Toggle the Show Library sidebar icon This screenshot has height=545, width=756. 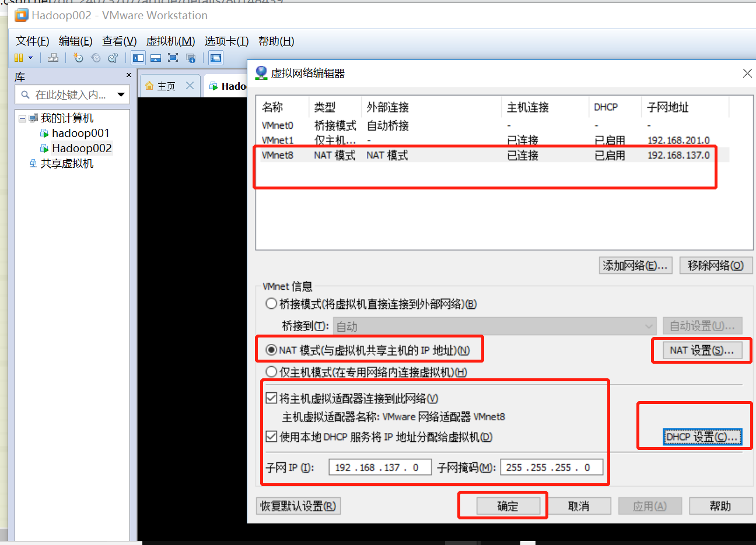coord(138,58)
